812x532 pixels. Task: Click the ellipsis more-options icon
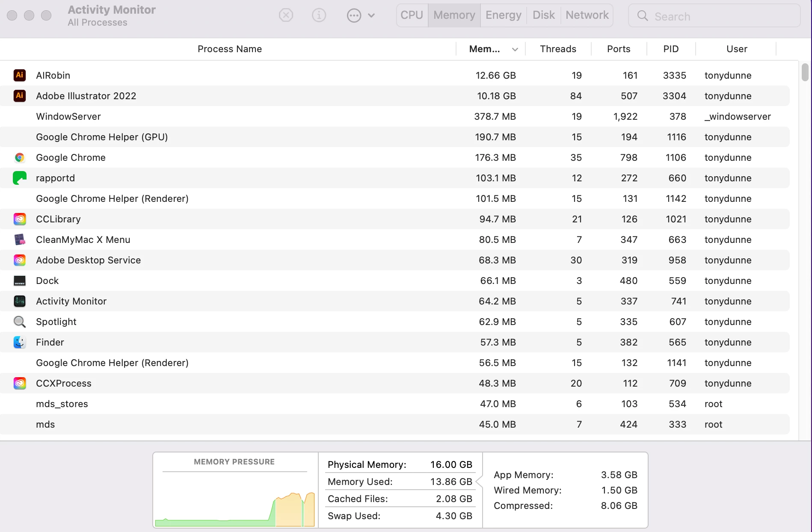coord(354,16)
